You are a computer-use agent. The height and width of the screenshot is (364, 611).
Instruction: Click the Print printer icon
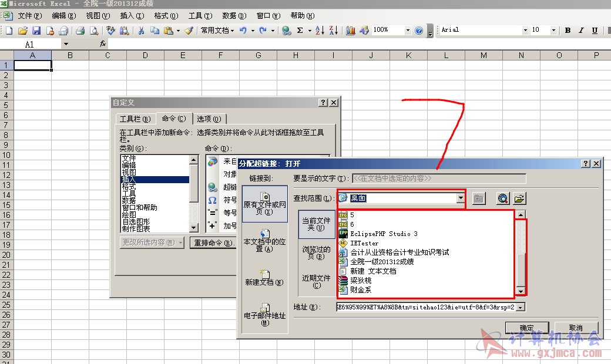[x=80, y=31]
